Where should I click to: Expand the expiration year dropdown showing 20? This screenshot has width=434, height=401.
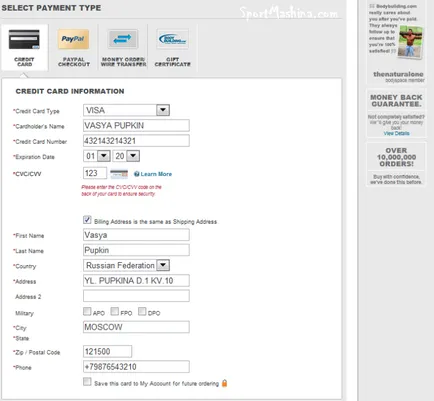coord(126,156)
